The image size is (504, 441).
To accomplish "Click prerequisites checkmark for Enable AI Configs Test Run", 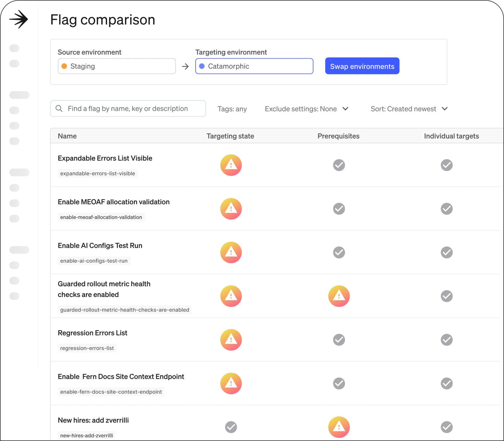I will [339, 253].
